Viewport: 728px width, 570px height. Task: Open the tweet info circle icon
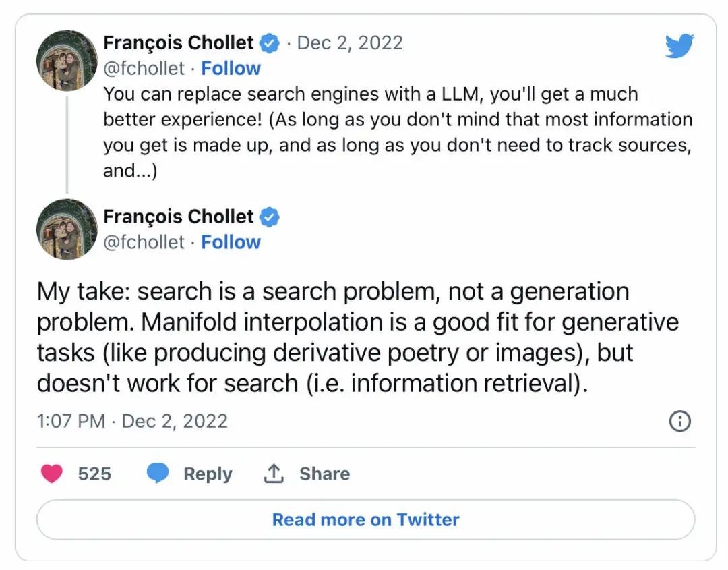click(679, 422)
